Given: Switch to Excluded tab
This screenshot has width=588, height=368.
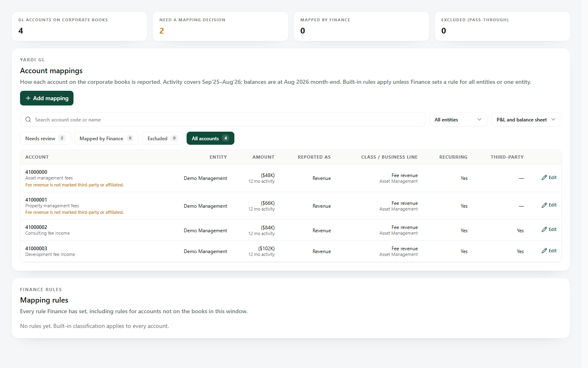Looking at the screenshot, I should [163, 139].
